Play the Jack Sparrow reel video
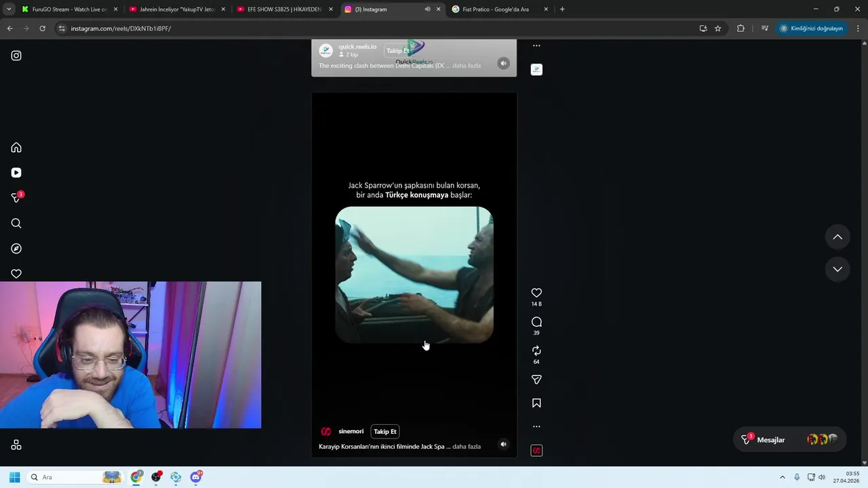The width and height of the screenshot is (868, 488). (x=414, y=274)
